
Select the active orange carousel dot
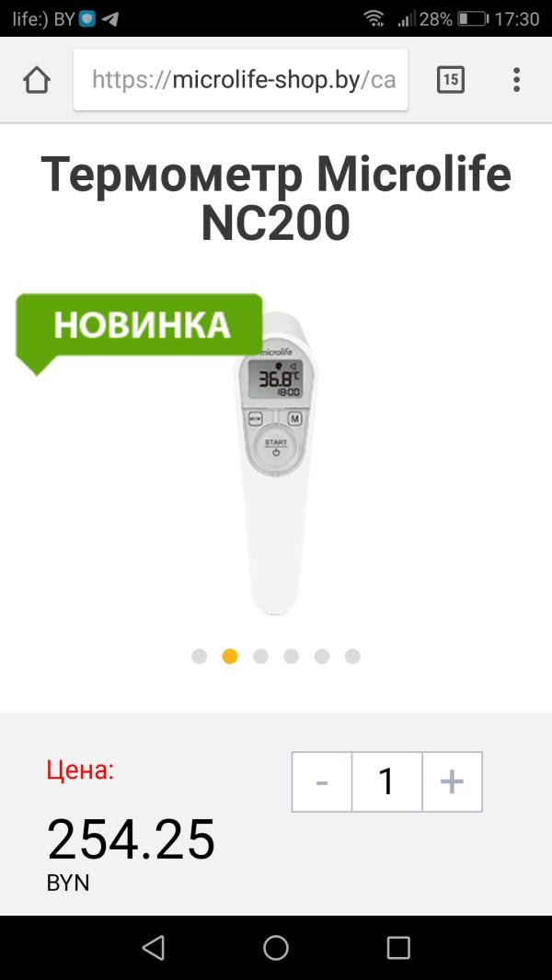point(230,656)
